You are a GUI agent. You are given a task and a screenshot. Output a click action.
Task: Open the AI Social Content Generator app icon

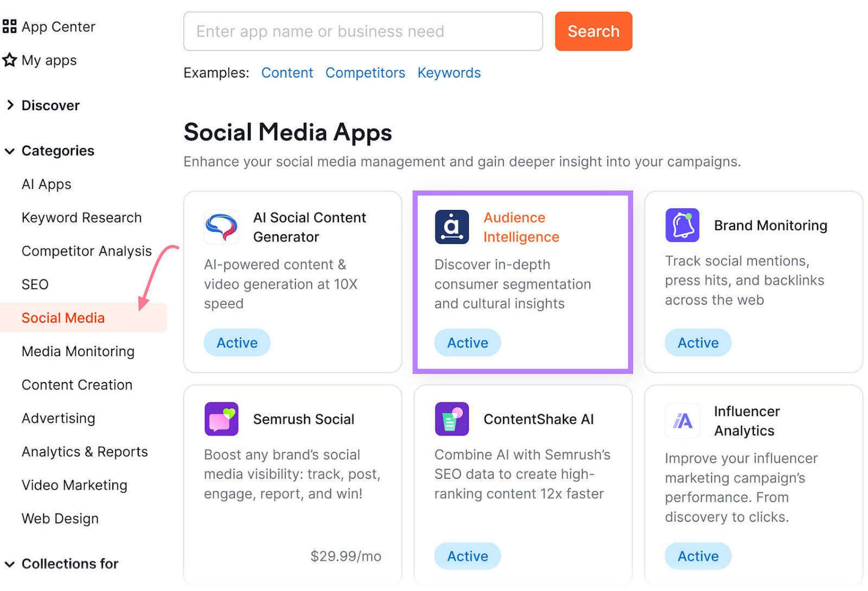click(x=220, y=227)
